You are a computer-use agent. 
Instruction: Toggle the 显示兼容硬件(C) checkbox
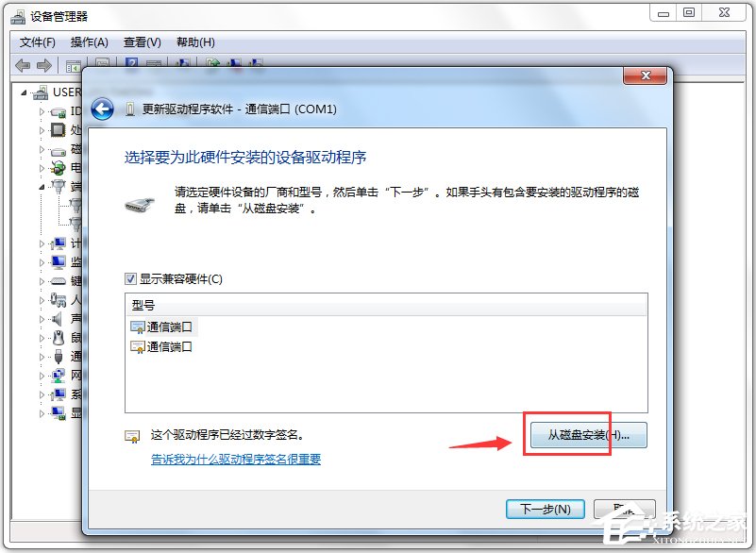point(130,278)
